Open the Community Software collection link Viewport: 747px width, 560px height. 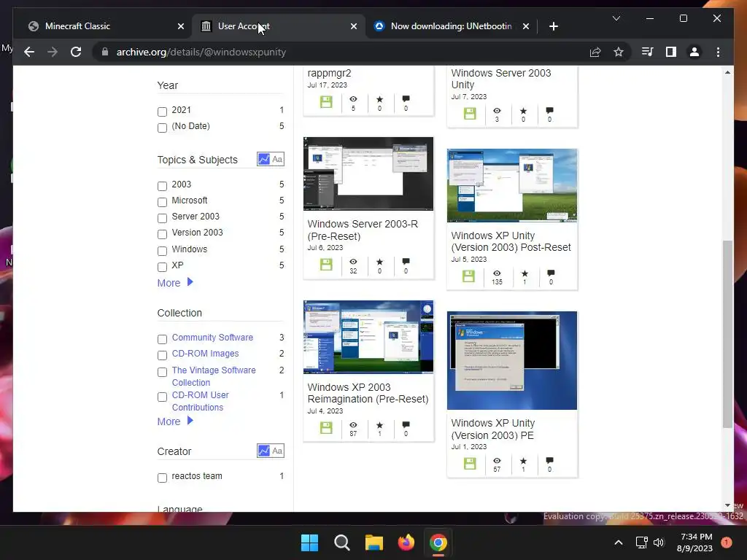tap(212, 337)
